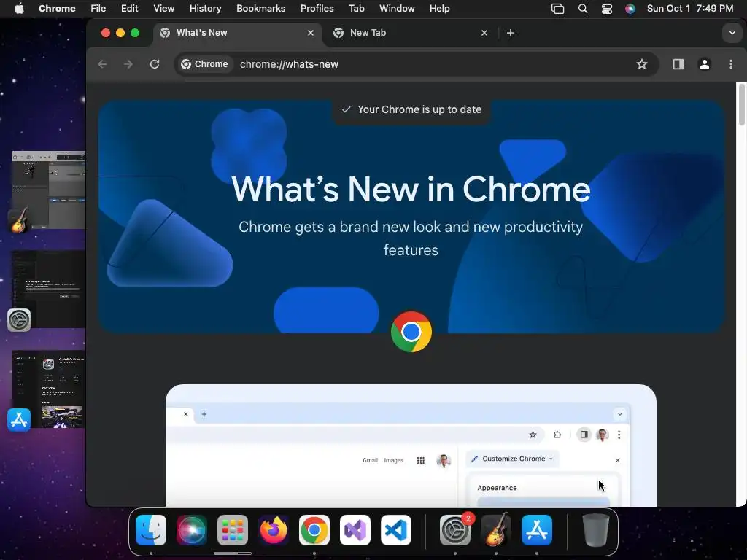Open Control Center in menu bar
Screen dimensions: 747x560
point(606,9)
